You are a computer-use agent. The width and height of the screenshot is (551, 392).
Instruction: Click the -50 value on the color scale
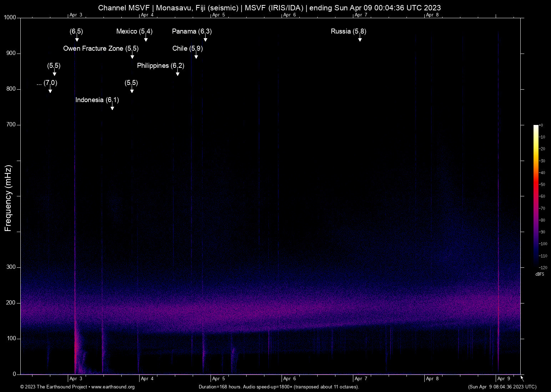point(542,185)
